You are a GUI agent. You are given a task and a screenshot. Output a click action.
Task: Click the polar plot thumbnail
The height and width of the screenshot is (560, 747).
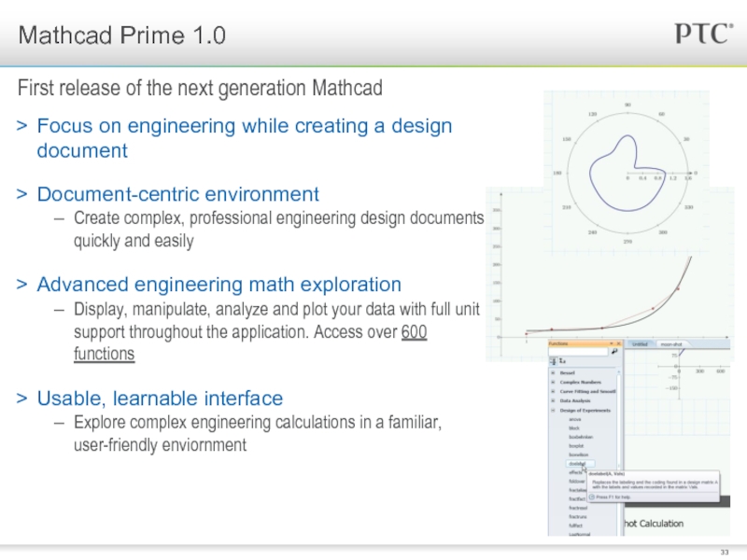627,173
